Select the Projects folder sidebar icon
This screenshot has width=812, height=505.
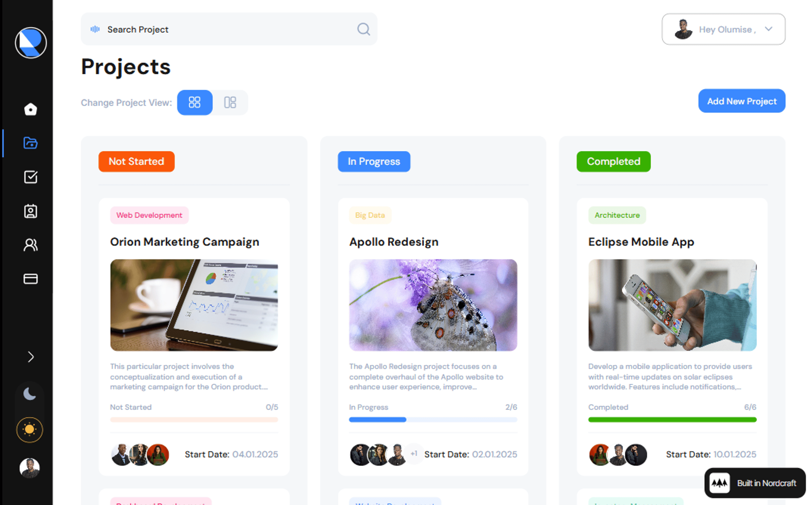tap(30, 143)
